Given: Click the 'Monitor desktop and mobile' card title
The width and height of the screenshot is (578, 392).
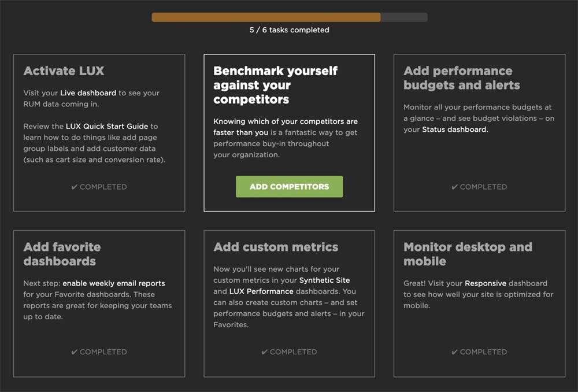Looking at the screenshot, I should click(x=467, y=254).
